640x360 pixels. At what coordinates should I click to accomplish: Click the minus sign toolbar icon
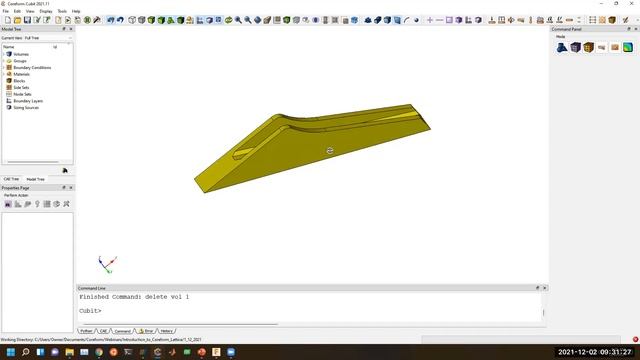tap(440, 20)
